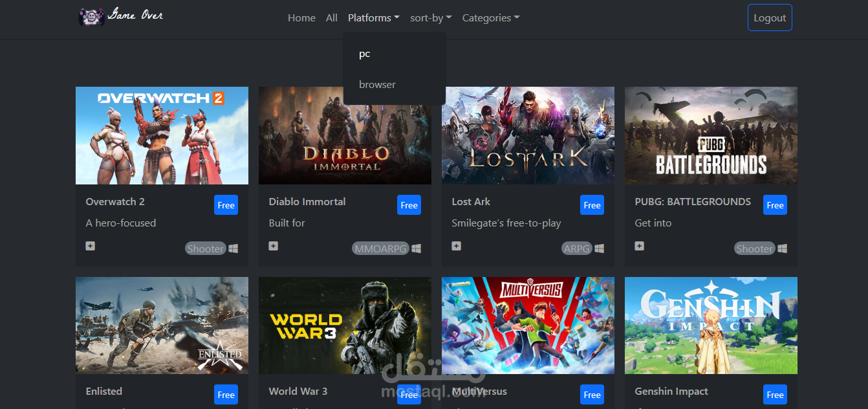Go to Home in navbar
868x409 pixels.
point(301,18)
